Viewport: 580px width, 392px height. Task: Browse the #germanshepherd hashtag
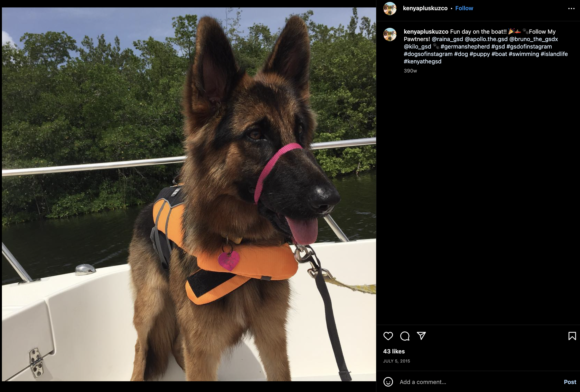pyautogui.click(x=465, y=47)
